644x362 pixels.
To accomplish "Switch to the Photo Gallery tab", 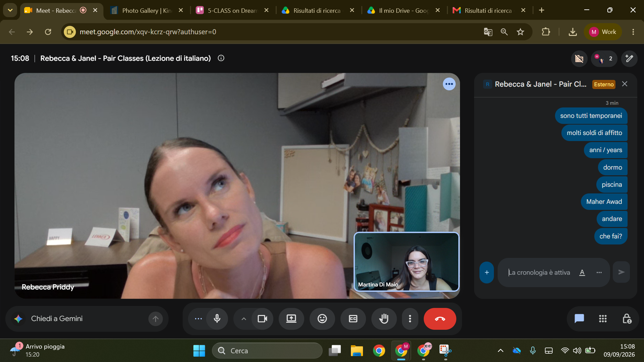I will [147, 10].
